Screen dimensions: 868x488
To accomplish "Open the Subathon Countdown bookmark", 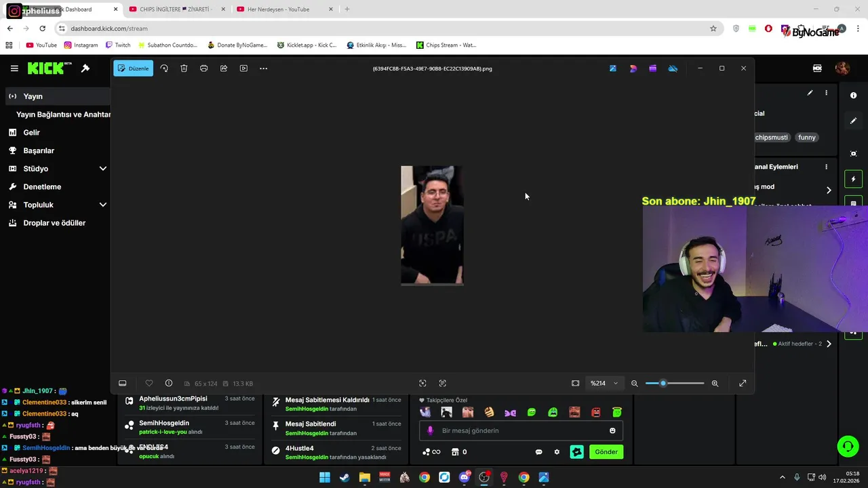I will click(x=167, y=45).
